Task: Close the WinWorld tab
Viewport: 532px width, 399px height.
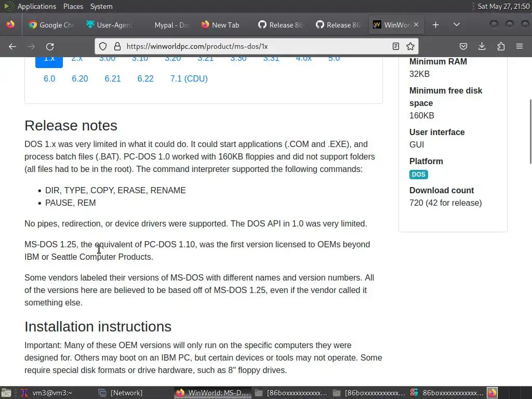Action: coord(416,25)
